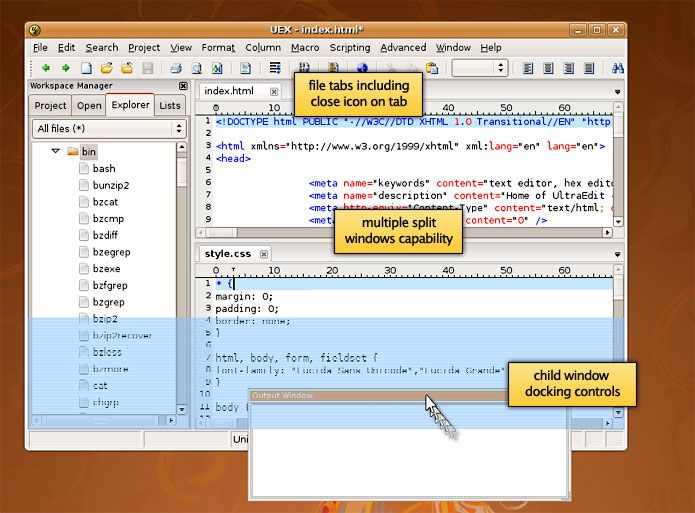This screenshot has height=513, width=695.
Task: Collapse the bin folder tree node
Action: tap(55, 151)
